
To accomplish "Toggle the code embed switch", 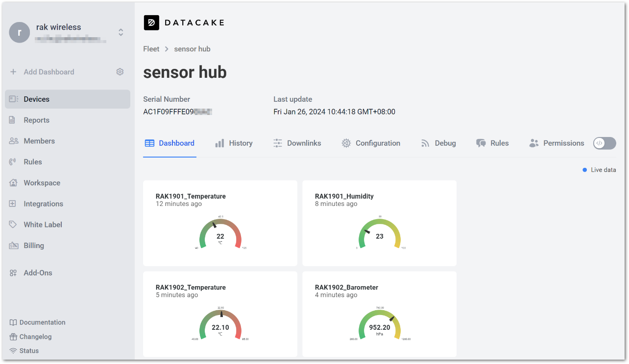I will tap(605, 143).
